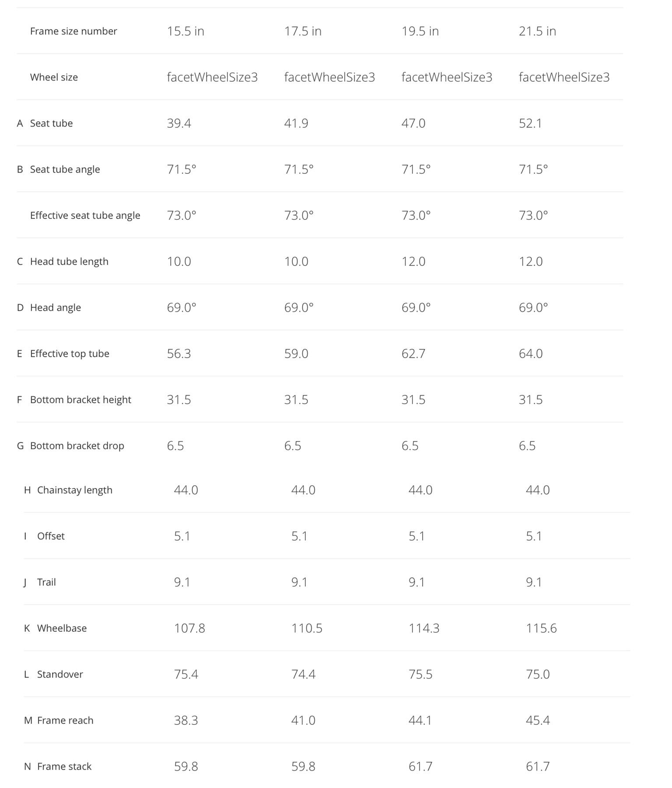Select the 17.5 in frame size column
This screenshot has width=672, height=788.
click(303, 31)
